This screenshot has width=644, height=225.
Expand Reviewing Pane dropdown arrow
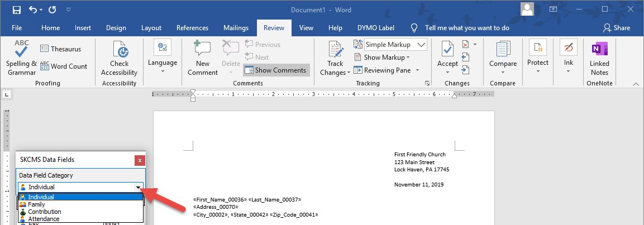pyautogui.click(x=417, y=70)
